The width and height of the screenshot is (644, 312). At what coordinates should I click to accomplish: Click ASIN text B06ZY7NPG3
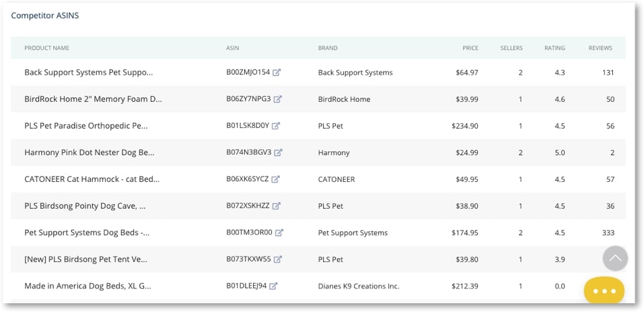click(x=248, y=99)
